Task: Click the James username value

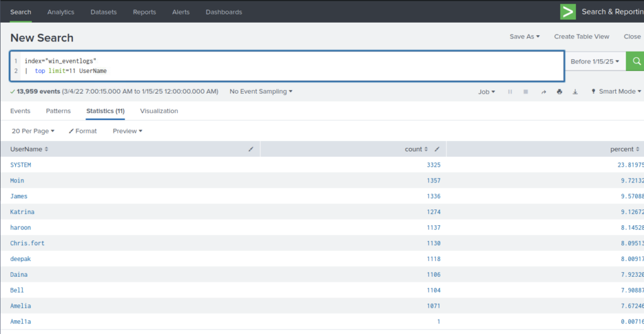Action: (19, 196)
